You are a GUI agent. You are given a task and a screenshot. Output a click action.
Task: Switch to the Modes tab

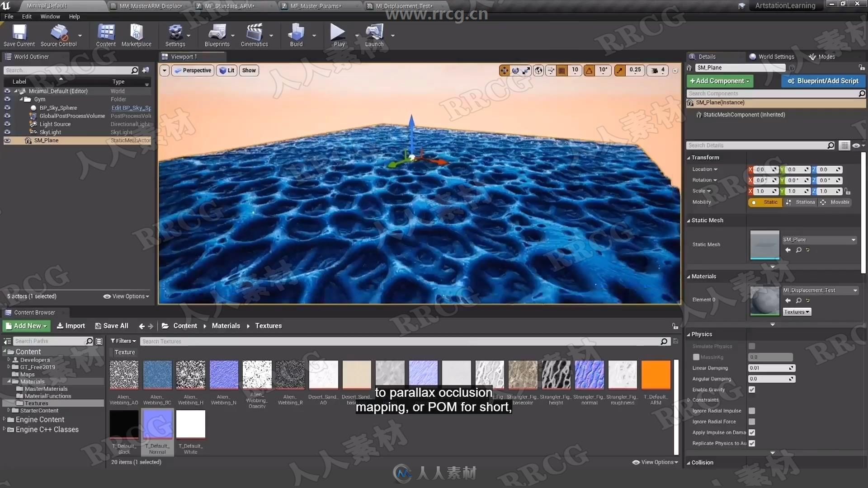tap(822, 56)
